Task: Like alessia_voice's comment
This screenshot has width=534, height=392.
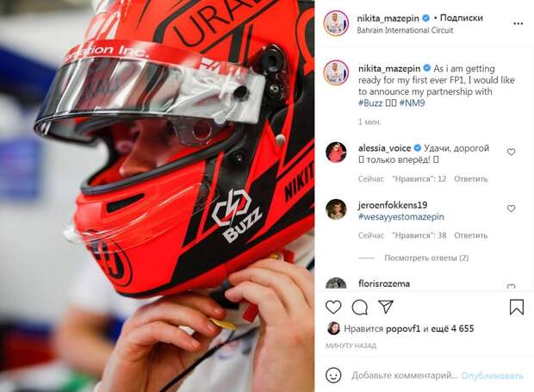Action: 511,152
